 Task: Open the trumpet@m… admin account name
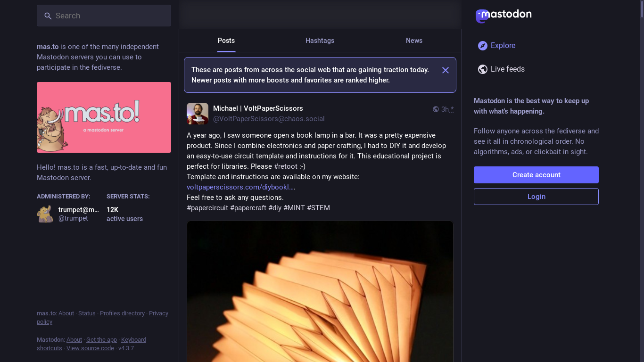[x=79, y=210]
